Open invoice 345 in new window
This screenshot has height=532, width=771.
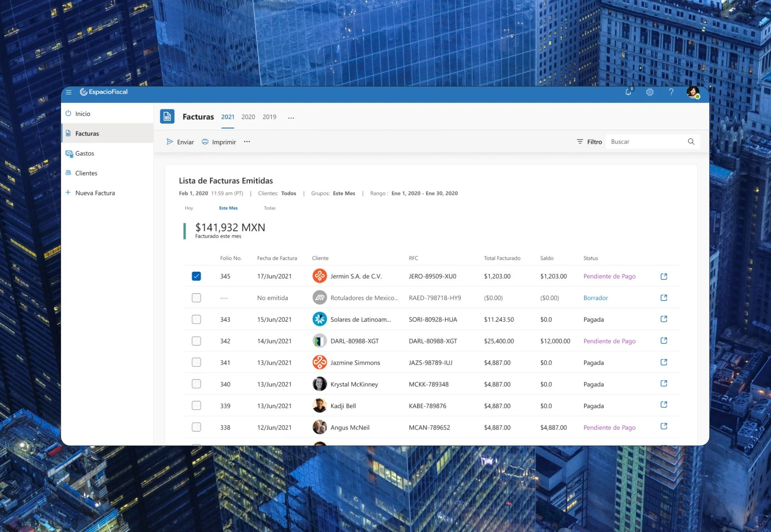(664, 276)
